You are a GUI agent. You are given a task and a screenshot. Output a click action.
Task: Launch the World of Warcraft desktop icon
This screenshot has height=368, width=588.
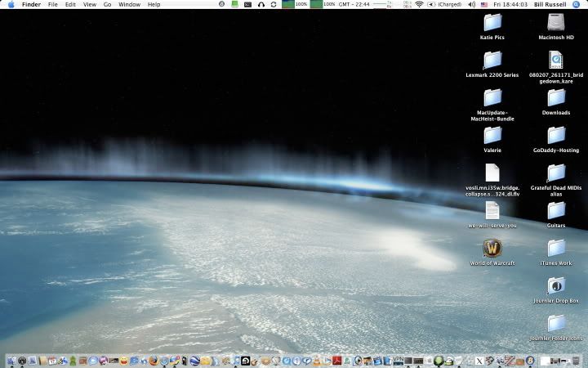coord(492,248)
